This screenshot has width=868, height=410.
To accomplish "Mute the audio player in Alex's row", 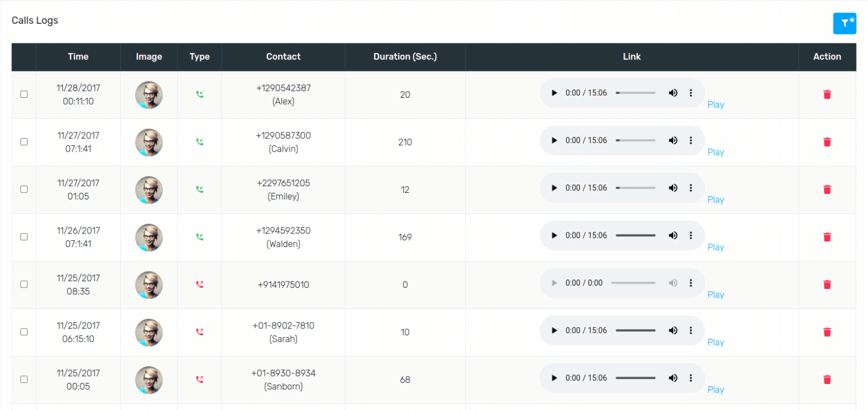I will coord(672,92).
